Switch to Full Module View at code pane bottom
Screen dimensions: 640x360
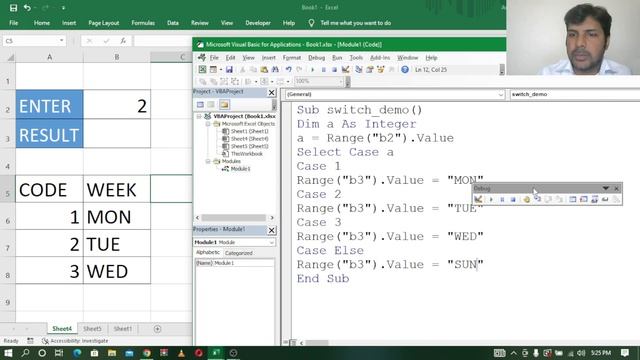pos(292,343)
